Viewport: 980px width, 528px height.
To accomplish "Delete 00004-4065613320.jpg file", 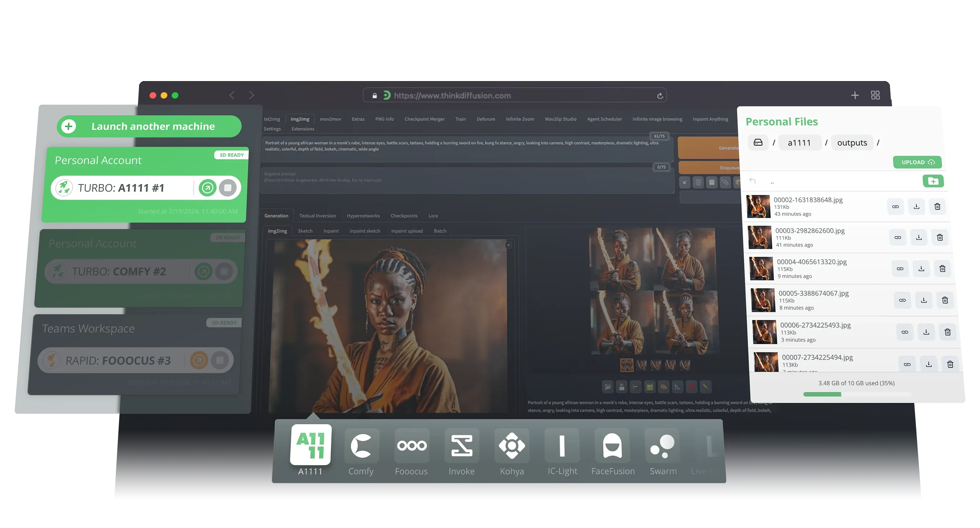I will (x=942, y=269).
